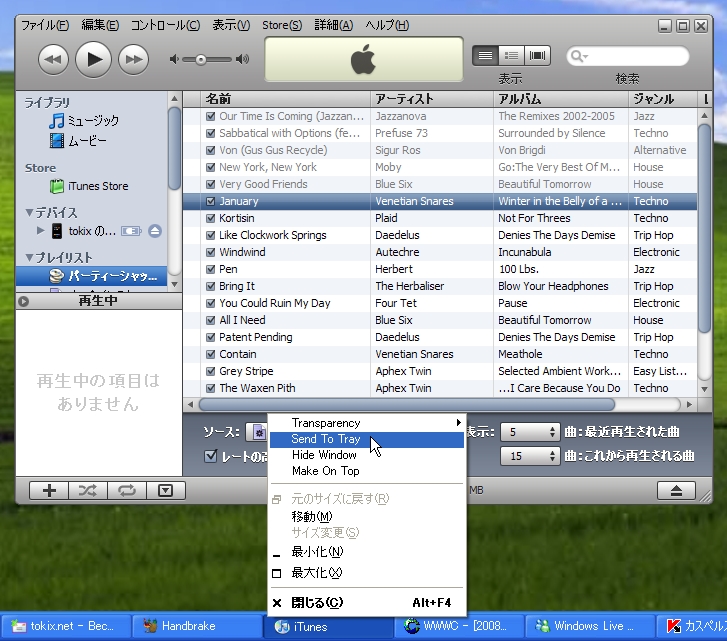727x641 pixels.
Task: Sort by the 名前 column header
Action: 285,99
